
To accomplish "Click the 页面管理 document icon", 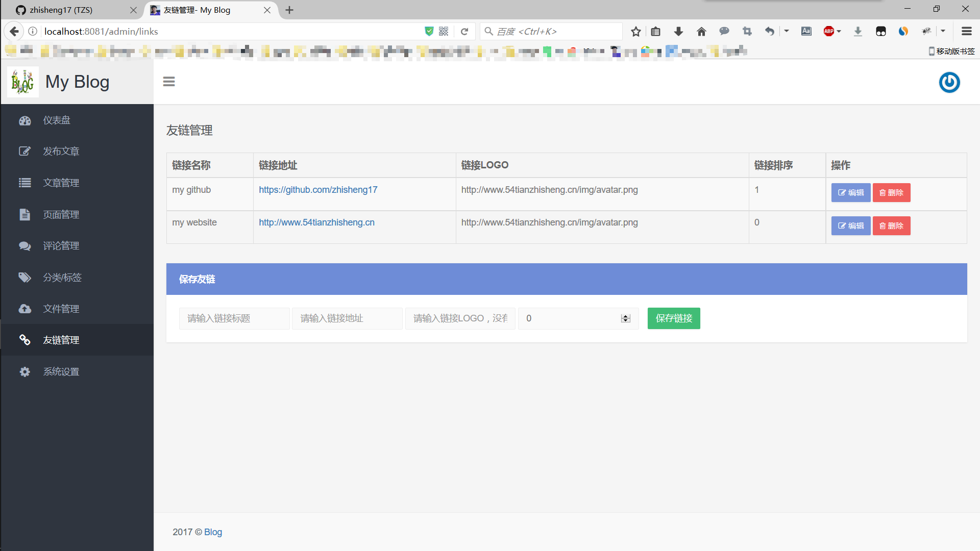I will (x=24, y=215).
